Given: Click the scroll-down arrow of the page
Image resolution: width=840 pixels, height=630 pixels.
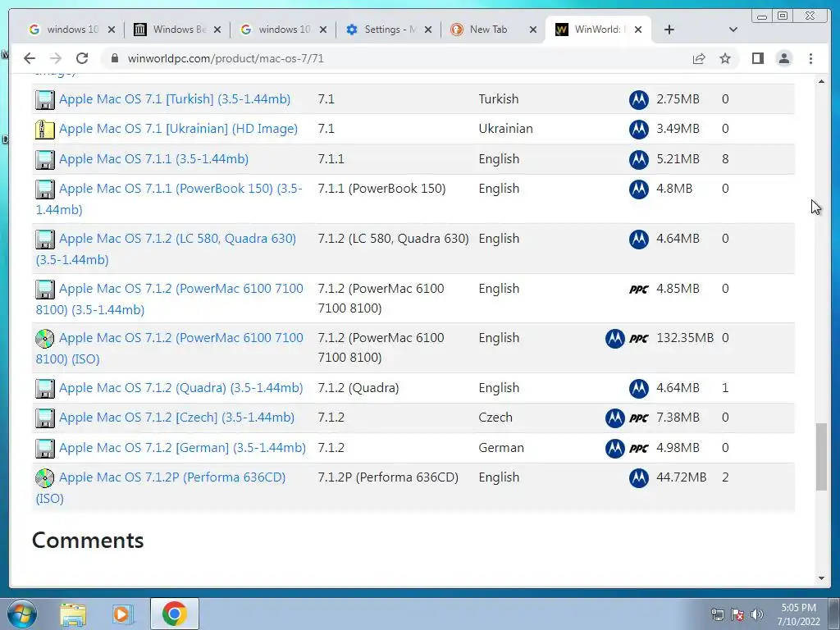Looking at the screenshot, I should pyautogui.click(x=821, y=578).
